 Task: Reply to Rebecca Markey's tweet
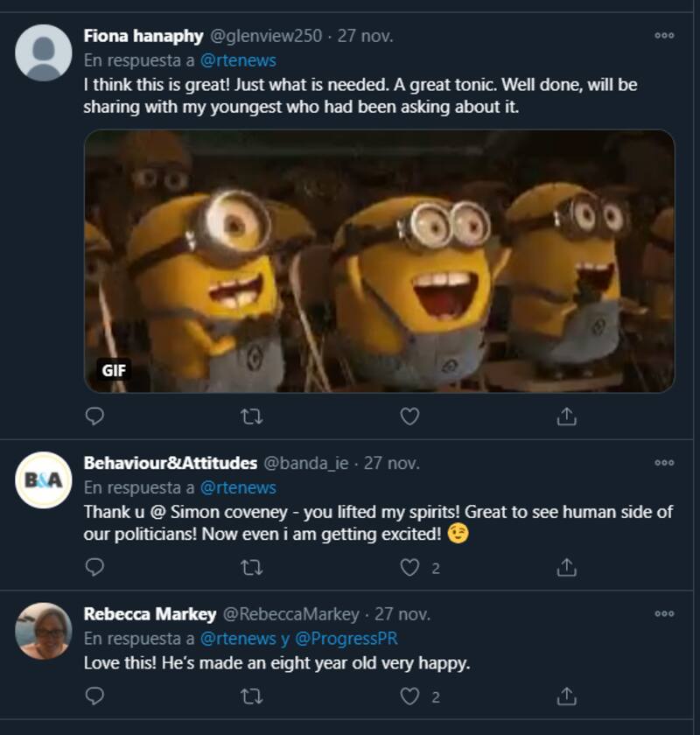coord(94,696)
